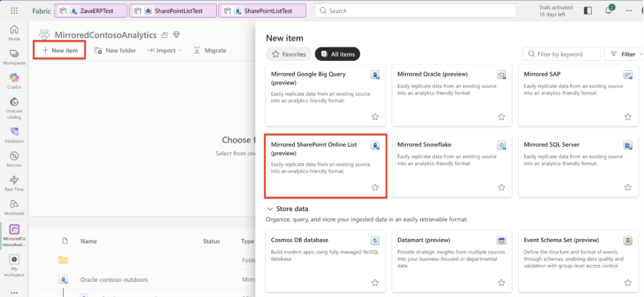Choose the Cosmos DB database item
This screenshot has width=644, height=297.
326,261
